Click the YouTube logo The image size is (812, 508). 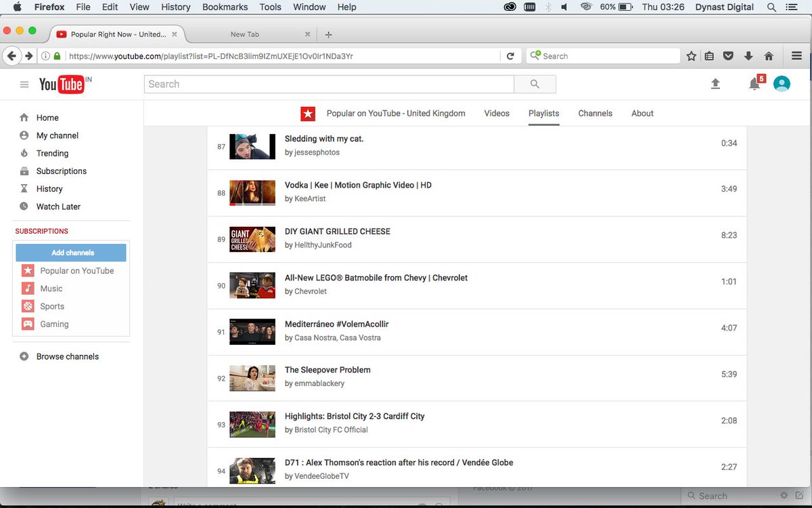coord(62,84)
